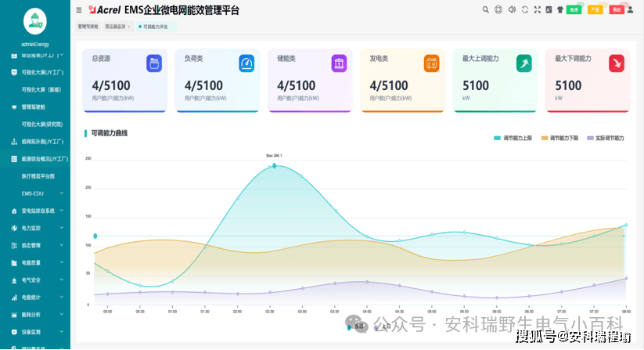The image size is (644, 350).
Task: Switch to the 管理驾驶舱 tab
Action: click(88, 27)
